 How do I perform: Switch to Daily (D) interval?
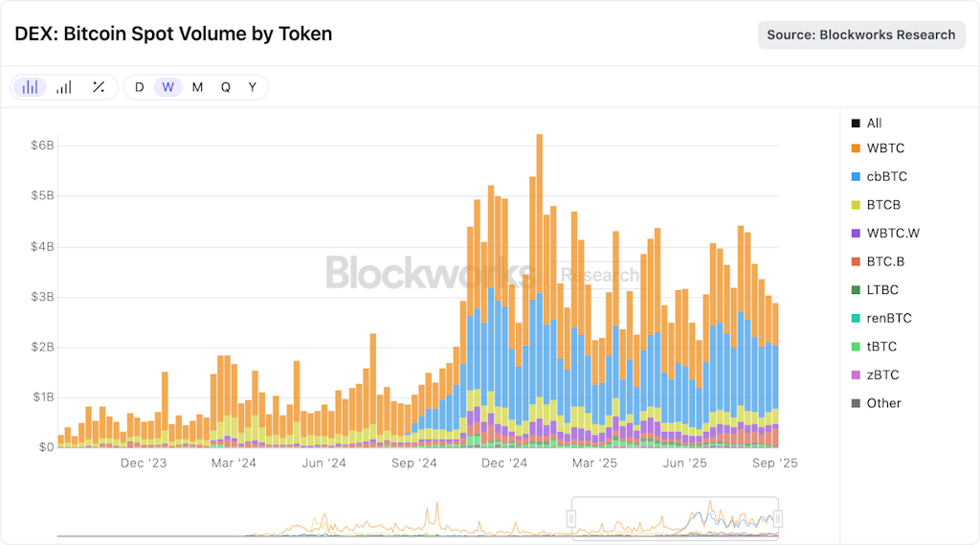pyautogui.click(x=140, y=87)
